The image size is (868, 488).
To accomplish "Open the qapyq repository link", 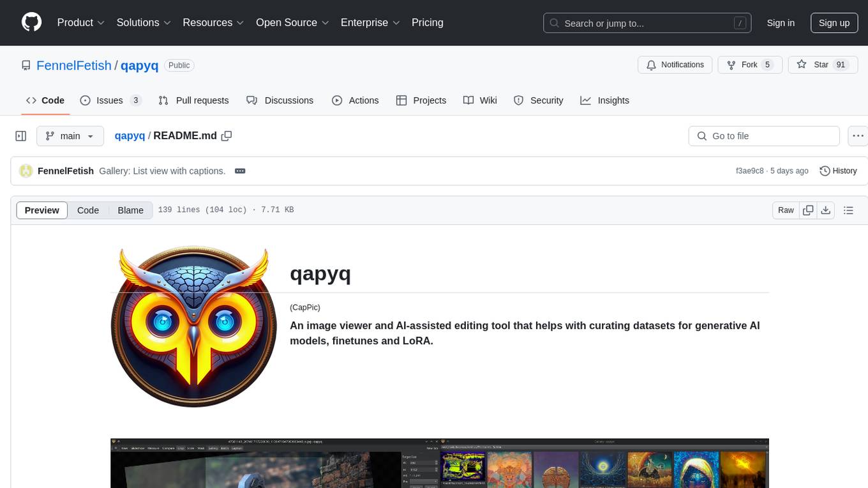I will pos(139,65).
